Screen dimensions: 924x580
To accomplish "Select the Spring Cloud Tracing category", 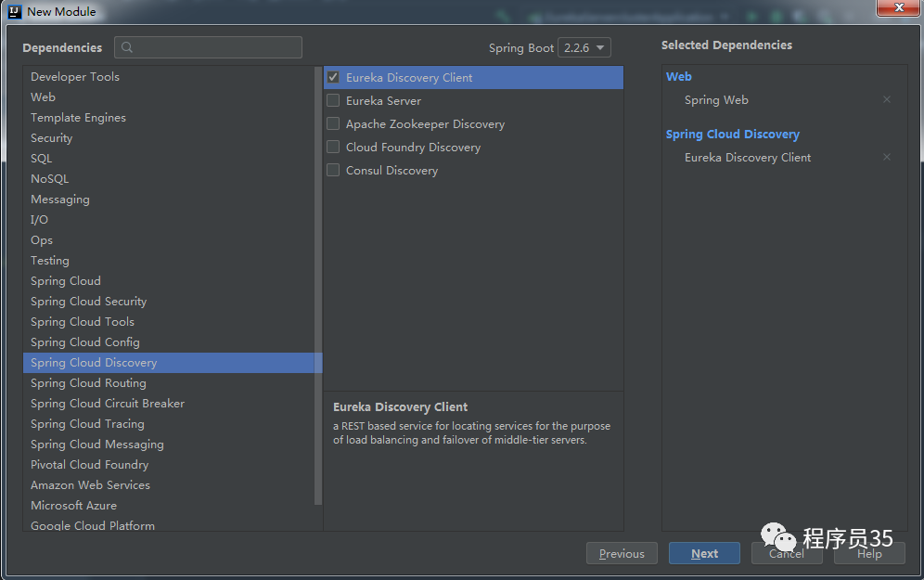I will 169,424.
